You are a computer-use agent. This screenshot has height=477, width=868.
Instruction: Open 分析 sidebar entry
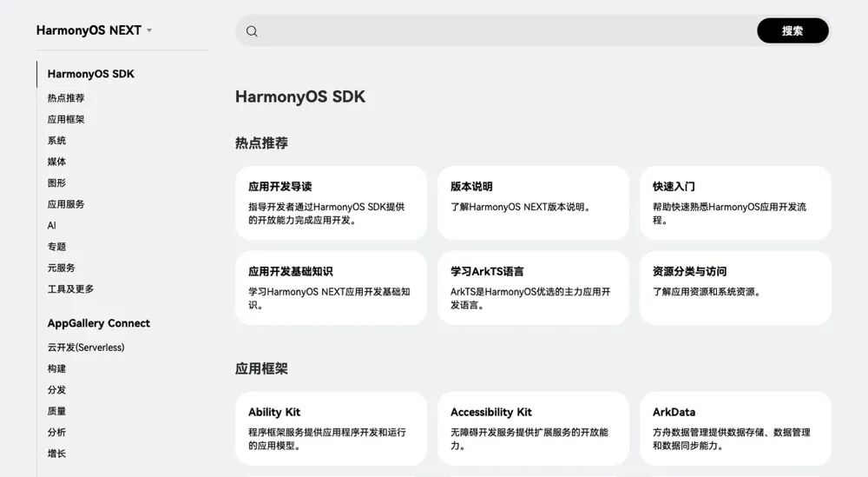tap(56, 433)
